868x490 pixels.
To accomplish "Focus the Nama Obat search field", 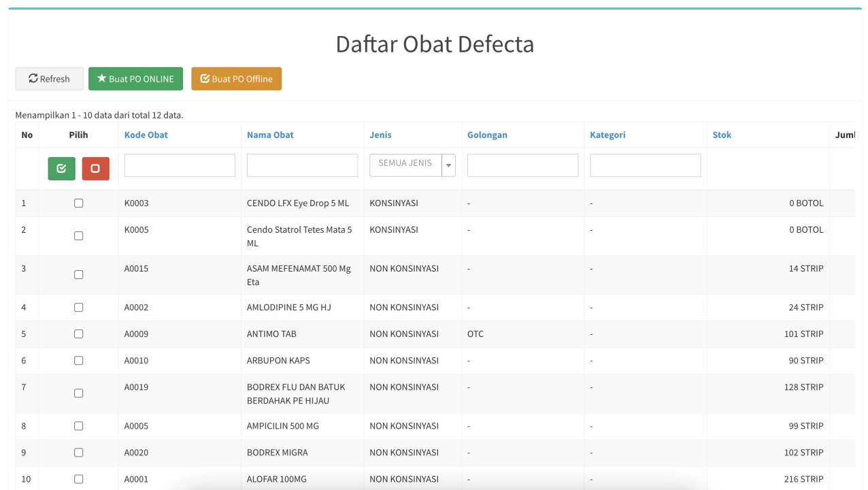I will point(302,165).
